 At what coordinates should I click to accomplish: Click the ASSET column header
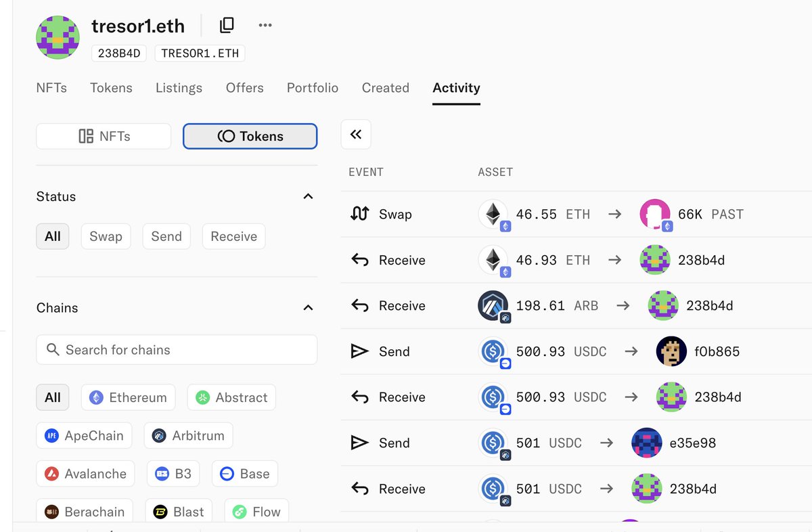pos(495,172)
